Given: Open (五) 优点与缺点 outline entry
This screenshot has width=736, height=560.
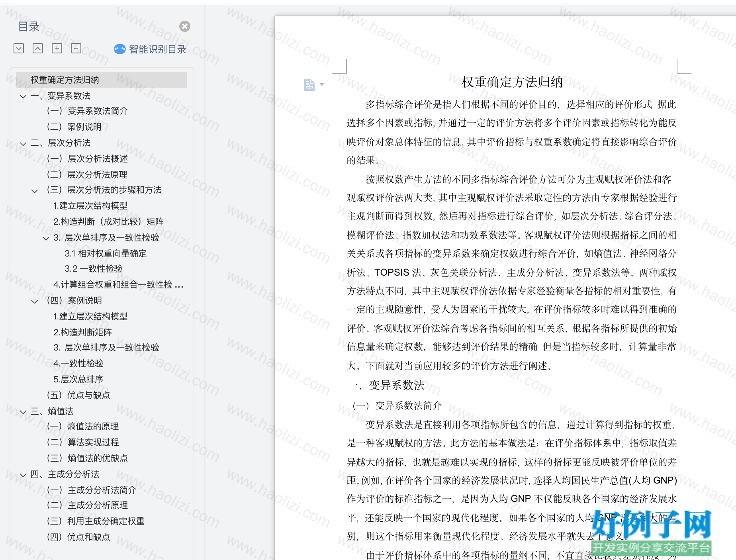Looking at the screenshot, I should tap(78, 395).
